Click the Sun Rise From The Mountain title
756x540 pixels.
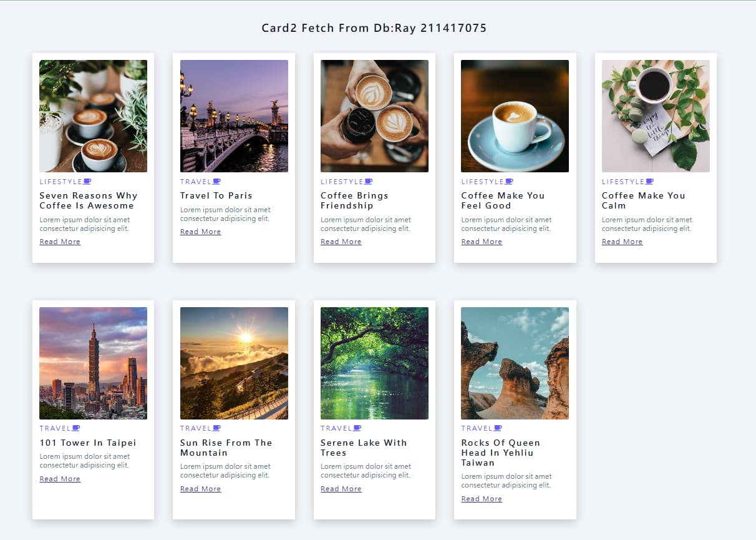(x=226, y=448)
